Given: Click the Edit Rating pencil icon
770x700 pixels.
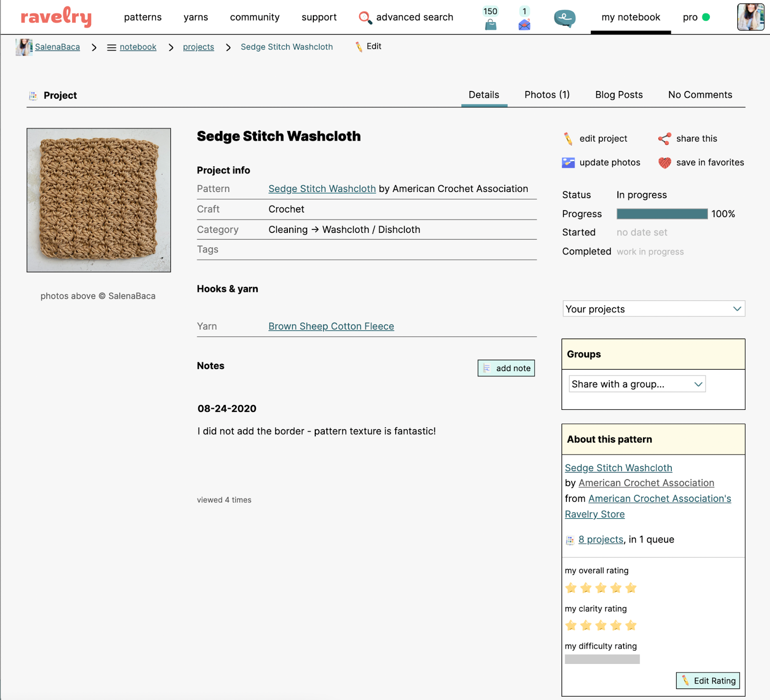Looking at the screenshot, I should [685, 681].
